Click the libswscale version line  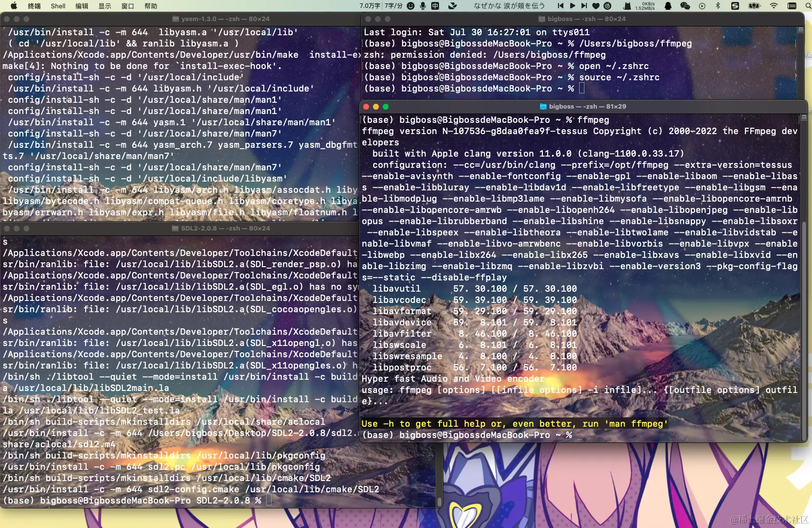click(474, 345)
